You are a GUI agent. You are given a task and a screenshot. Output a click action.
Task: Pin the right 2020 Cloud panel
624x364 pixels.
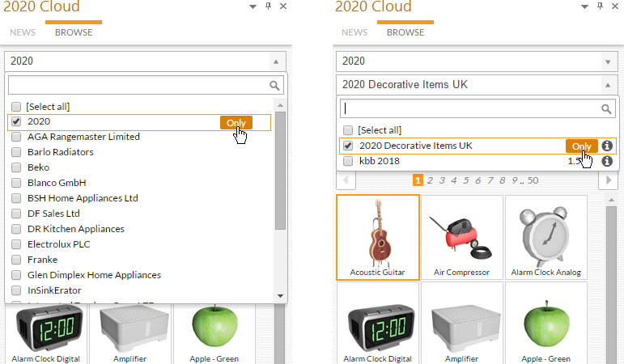point(600,6)
